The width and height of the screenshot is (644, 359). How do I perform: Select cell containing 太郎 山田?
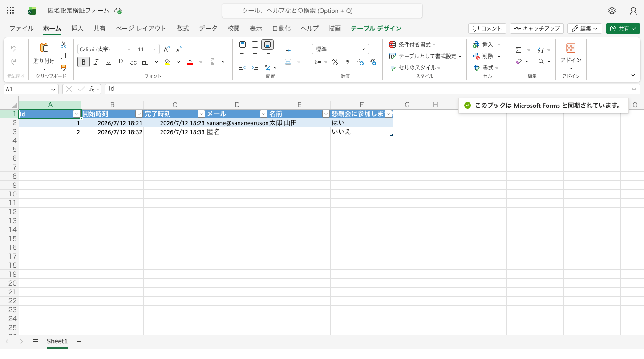pos(299,123)
